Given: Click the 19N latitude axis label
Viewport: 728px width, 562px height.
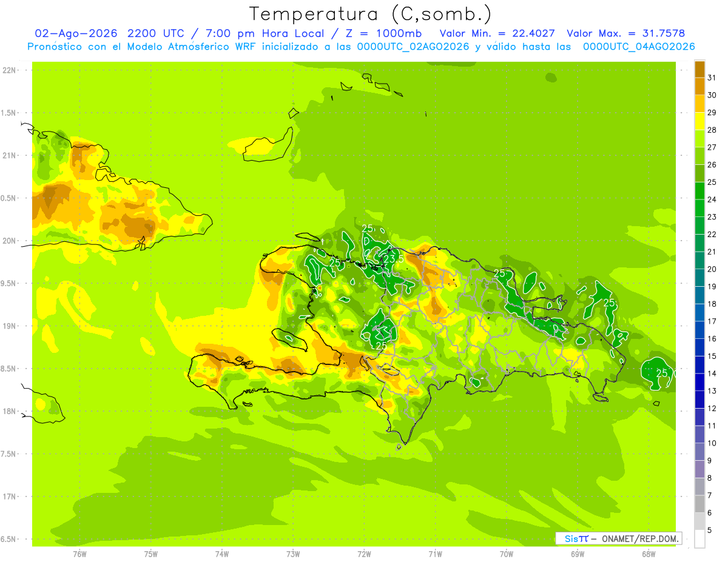Looking at the screenshot, I should [9, 326].
